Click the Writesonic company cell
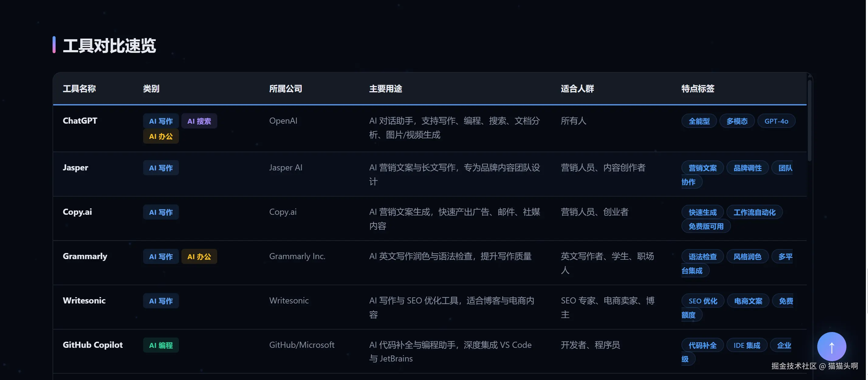 tap(289, 300)
